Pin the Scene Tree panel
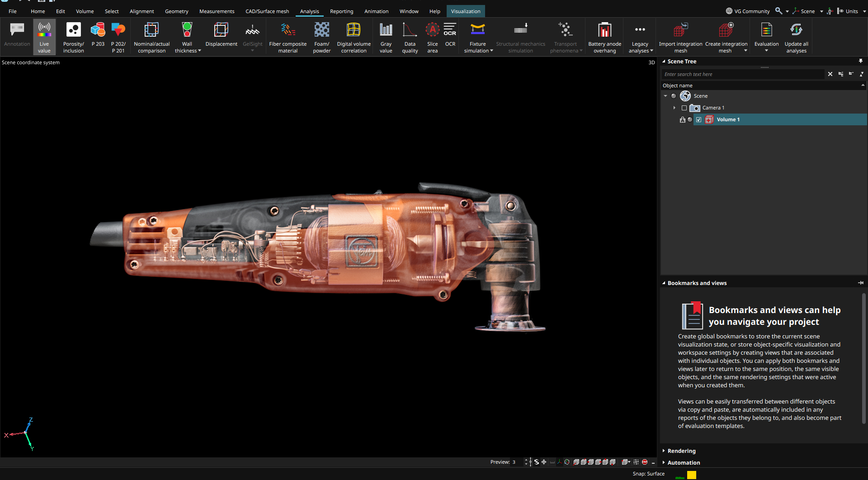This screenshot has width=868, height=480. pos(861,61)
